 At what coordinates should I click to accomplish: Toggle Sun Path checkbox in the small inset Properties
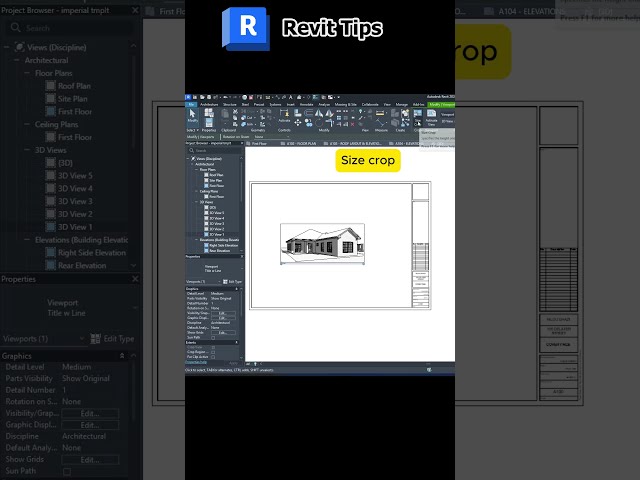[213, 338]
